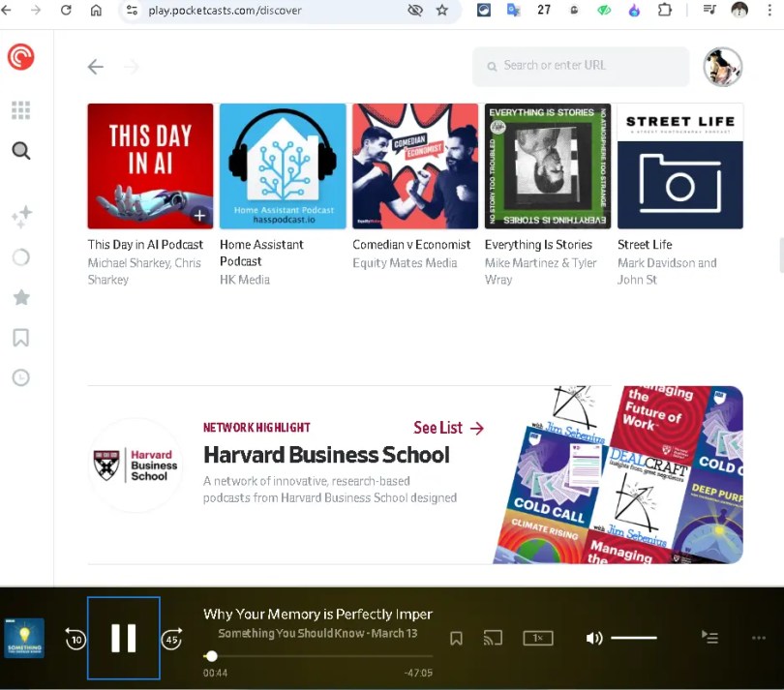This screenshot has width=784, height=690.
Task: Open the Up Next queue icon
Action: pyautogui.click(x=710, y=638)
